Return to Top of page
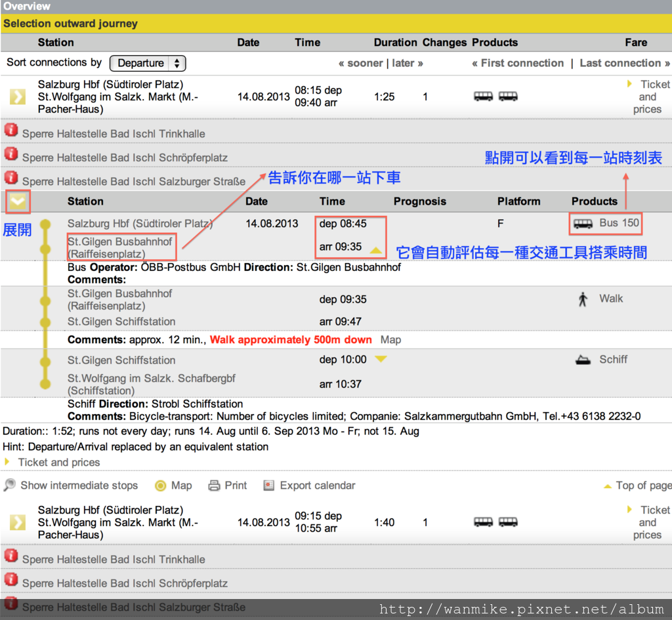Image resolution: width=672 pixels, height=620 pixels. point(638,486)
